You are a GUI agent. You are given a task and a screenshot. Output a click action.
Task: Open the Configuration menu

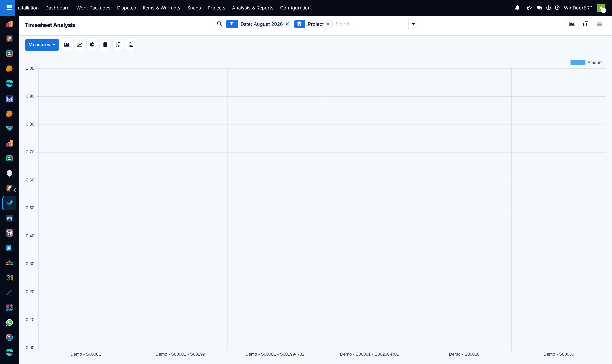(x=295, y=8)
